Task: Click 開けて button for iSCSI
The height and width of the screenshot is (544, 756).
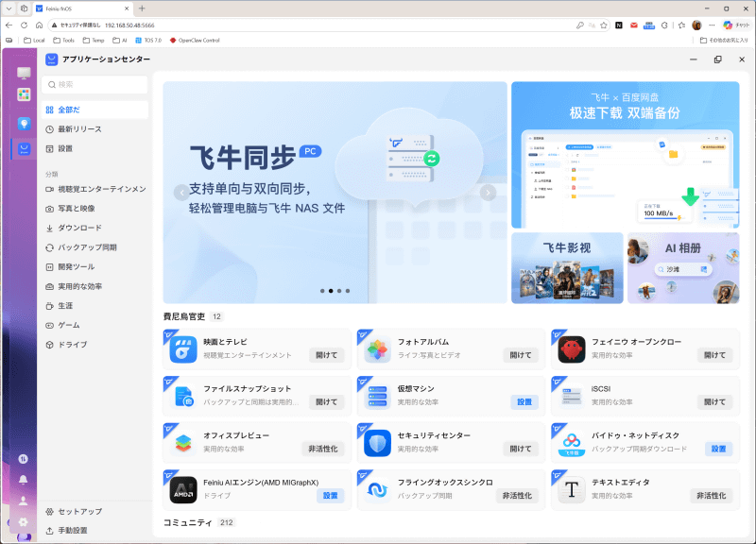Action: (x=714, y=401)
